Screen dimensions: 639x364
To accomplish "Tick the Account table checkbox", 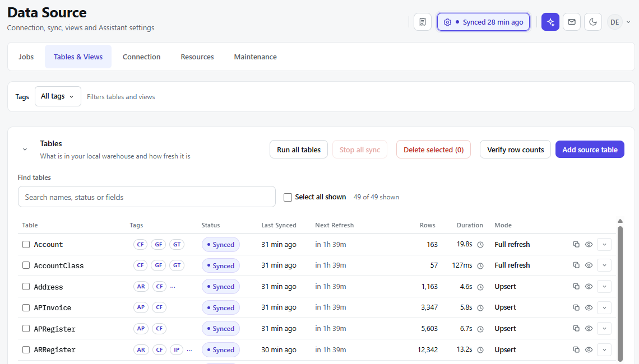I will pyautogui.click(x=26, y=244).
